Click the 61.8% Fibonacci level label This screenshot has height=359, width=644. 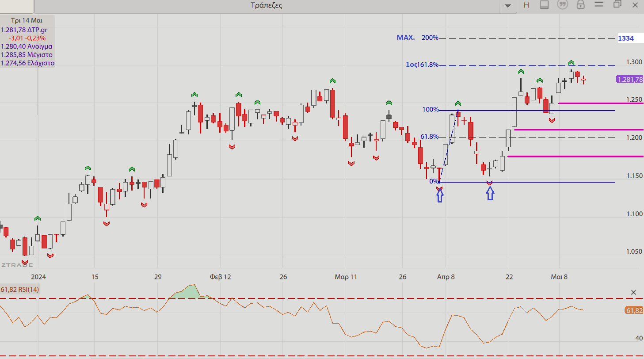429,137
